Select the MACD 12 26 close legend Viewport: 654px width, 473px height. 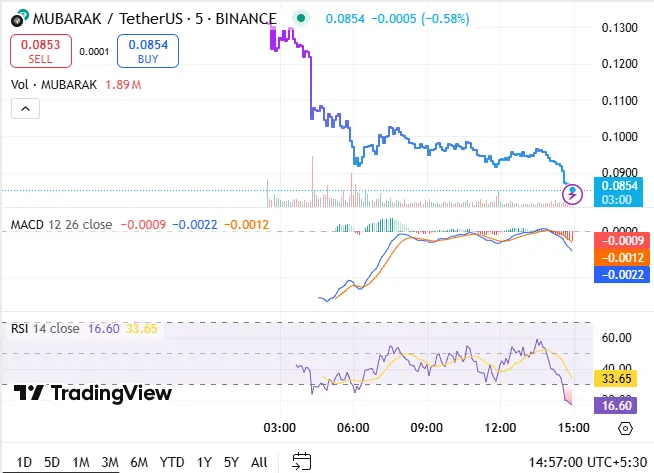(61, 225)
